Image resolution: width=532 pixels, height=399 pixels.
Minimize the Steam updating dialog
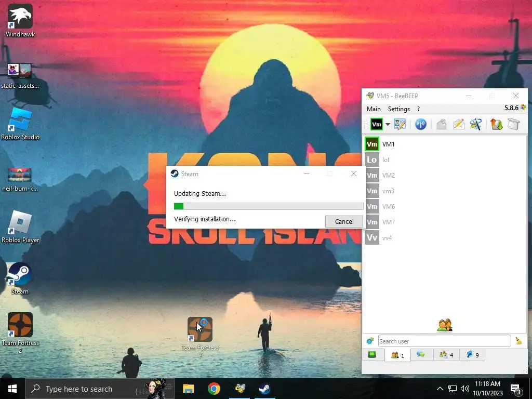[x=307, y=174]
